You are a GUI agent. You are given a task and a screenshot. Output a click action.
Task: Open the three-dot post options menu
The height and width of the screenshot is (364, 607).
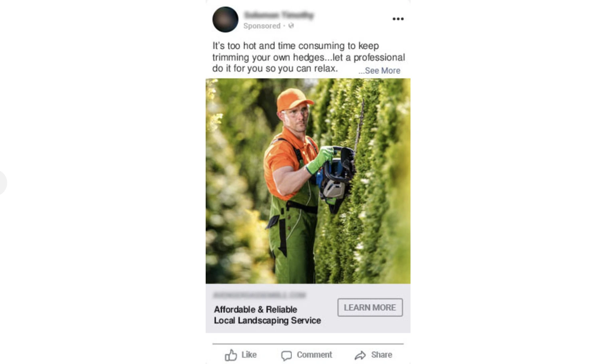pyautogui.click(x=398, y=19)
